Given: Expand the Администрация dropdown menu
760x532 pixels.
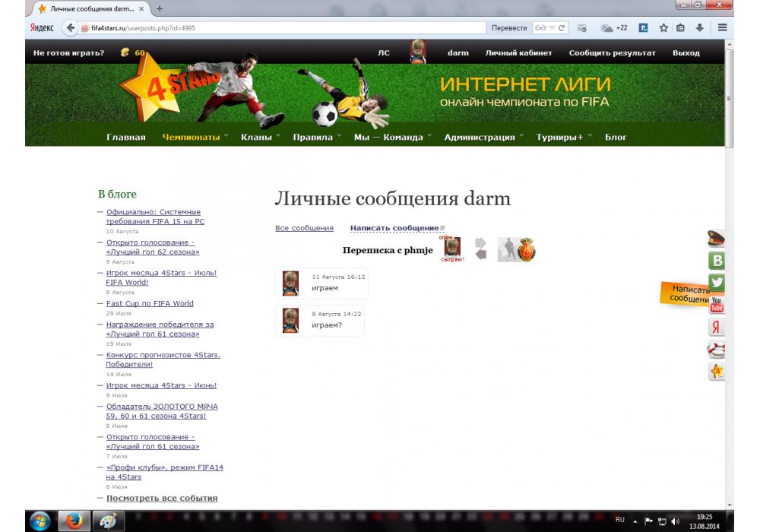Looking at the screenshot, I should coord(483,138).
